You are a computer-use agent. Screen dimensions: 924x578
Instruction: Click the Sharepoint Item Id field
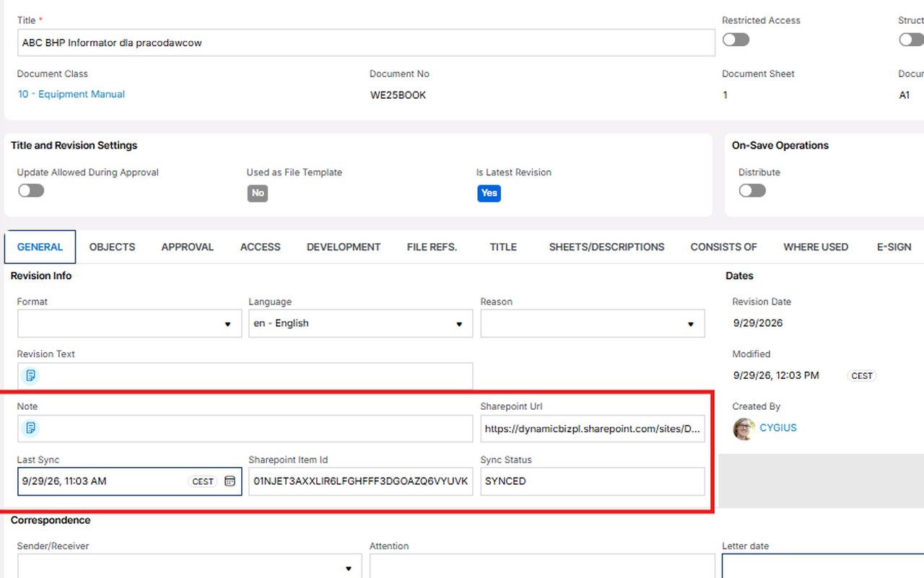(x=360, y=481)
